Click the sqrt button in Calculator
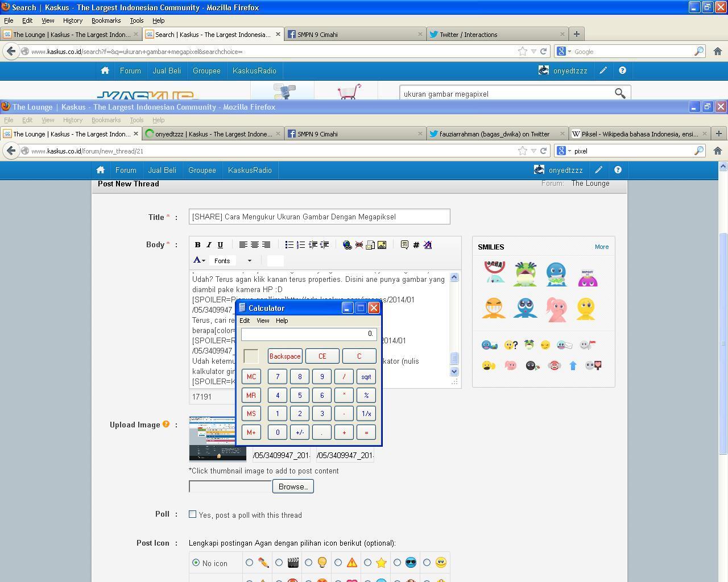This screenshot has width=728, height=582. pyautogui.click(x=366, y=377)
